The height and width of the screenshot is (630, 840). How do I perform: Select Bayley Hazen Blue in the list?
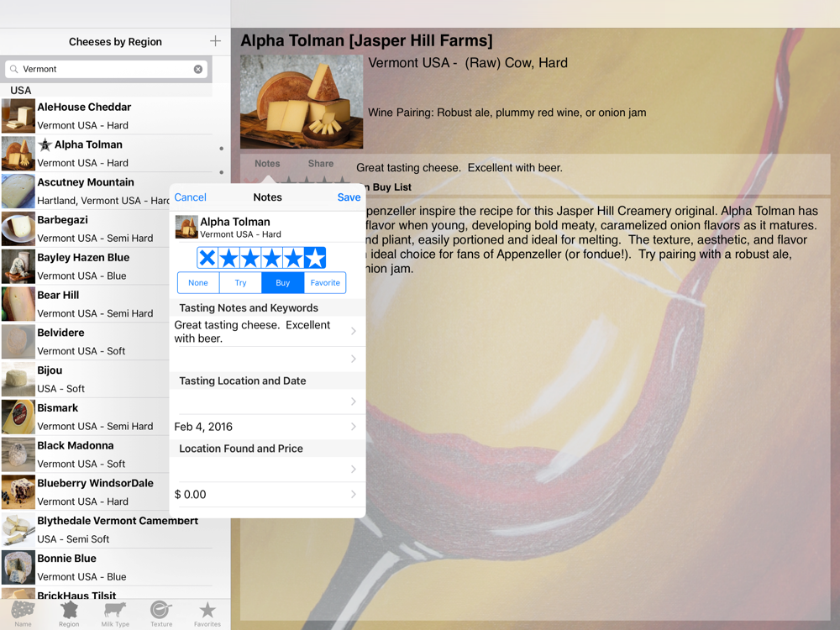pos(86,266)
